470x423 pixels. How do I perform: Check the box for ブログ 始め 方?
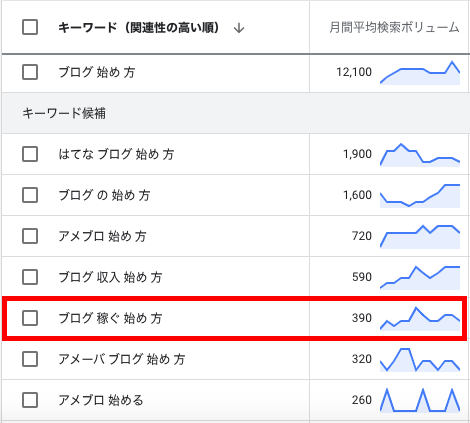tap(30, 72)
